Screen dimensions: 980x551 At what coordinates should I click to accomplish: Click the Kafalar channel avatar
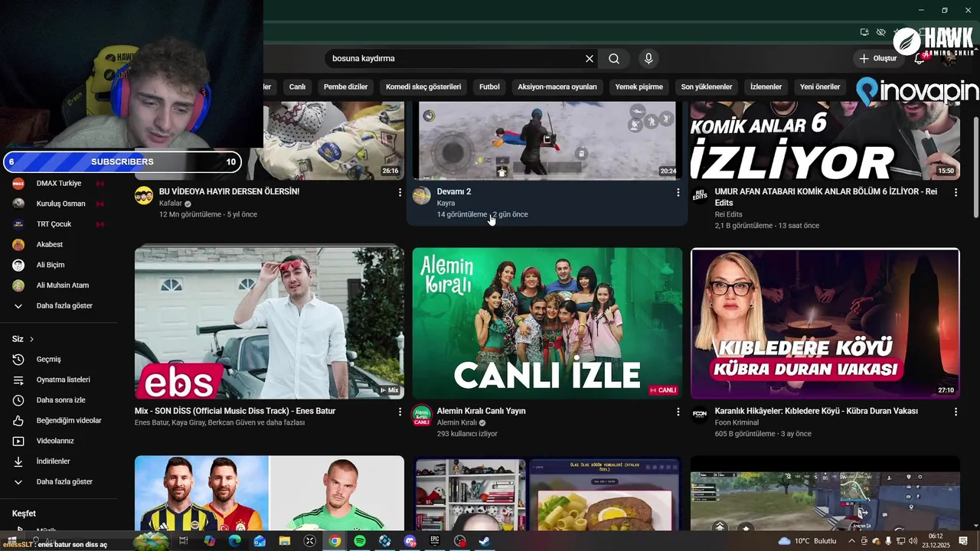pyautogui.click(x=144, y=195)
